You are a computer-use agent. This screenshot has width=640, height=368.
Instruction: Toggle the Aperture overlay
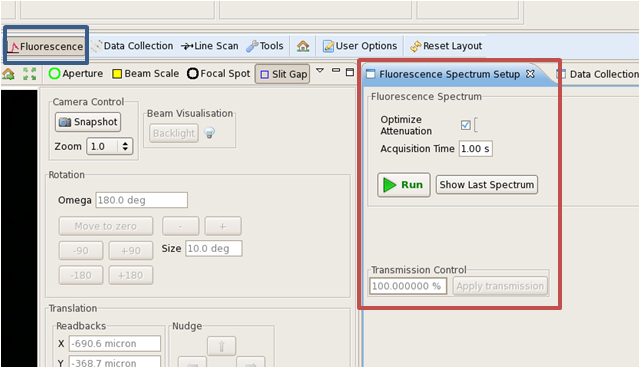[x=76, y=74]
